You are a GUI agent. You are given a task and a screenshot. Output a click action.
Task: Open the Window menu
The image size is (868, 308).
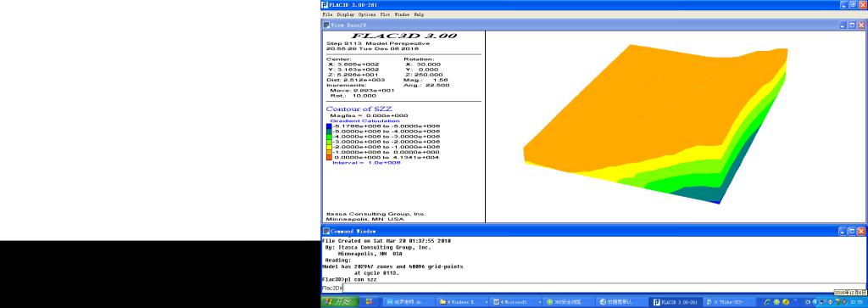[x=402, y=14]
